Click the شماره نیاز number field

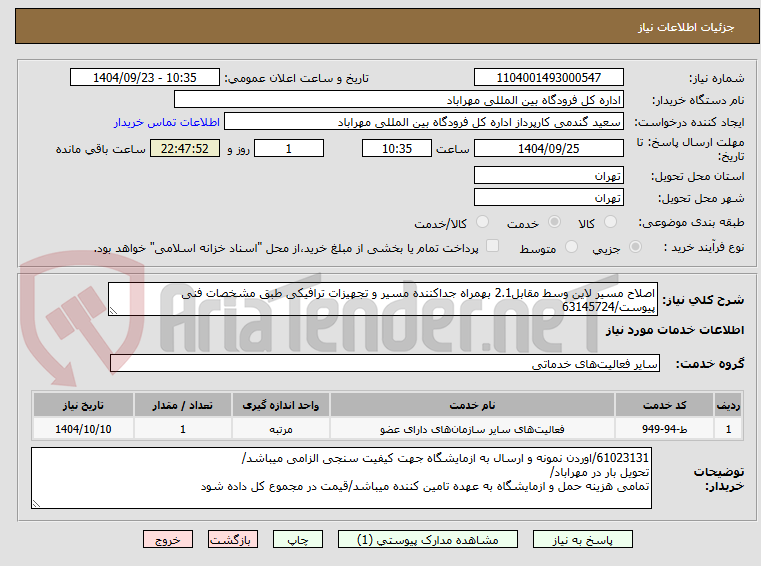coord(548,78)
